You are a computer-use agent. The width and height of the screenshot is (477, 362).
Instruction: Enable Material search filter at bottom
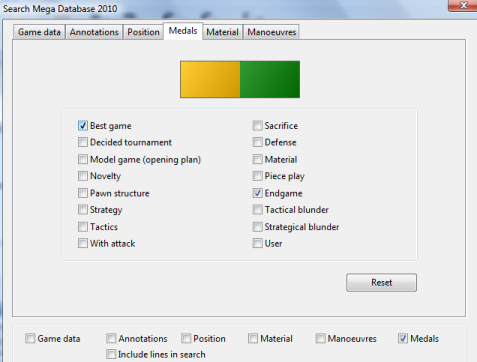coord(253,339)
